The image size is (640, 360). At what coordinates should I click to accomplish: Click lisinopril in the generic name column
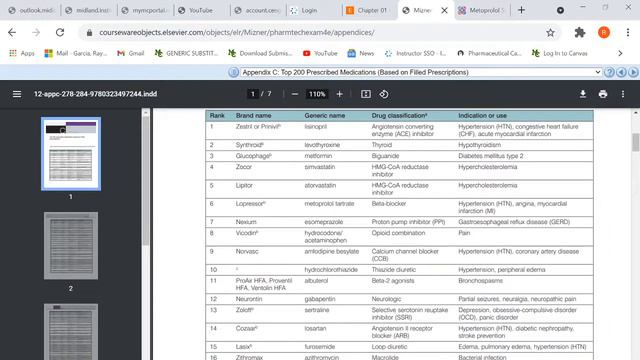(316, 127)
